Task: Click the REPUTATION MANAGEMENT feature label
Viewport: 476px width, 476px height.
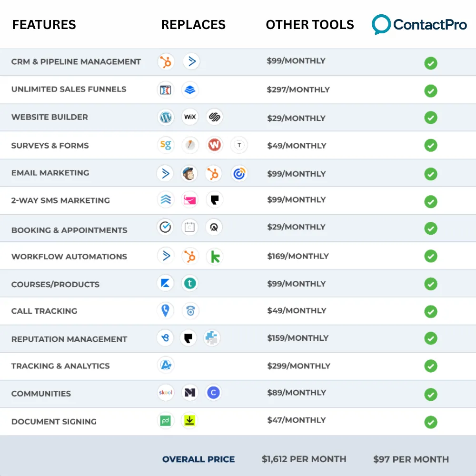Action: click(x=69, y=339)
